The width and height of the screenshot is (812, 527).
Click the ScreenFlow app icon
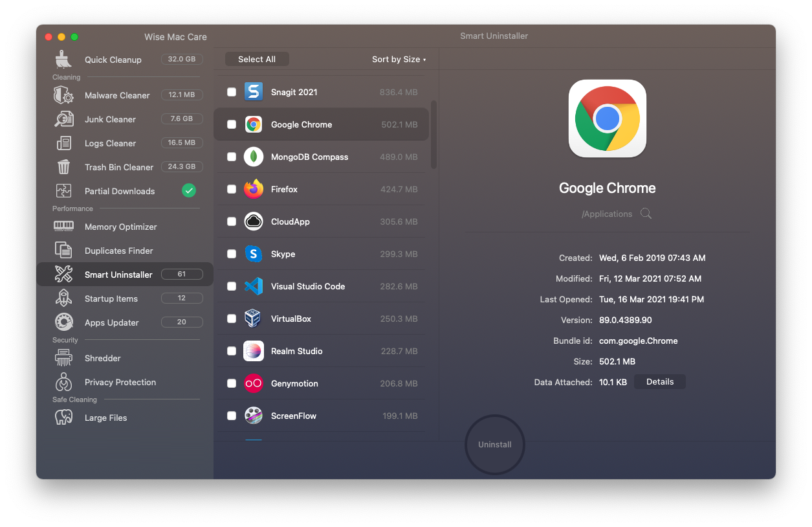[254, 416]
